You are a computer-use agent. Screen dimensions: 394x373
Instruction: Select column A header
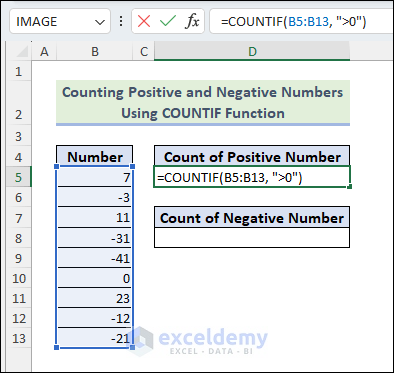(44, 52)
